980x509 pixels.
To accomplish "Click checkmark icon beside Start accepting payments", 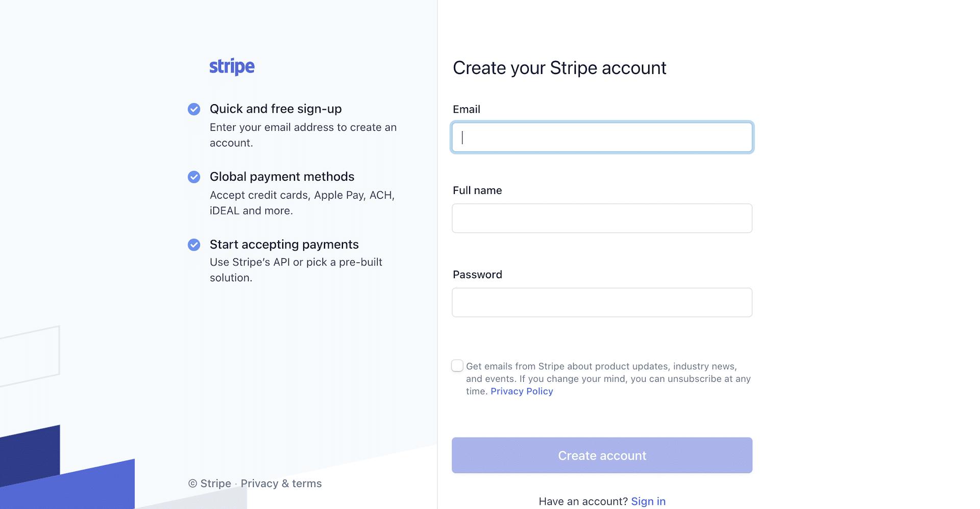I will [194, 245].
